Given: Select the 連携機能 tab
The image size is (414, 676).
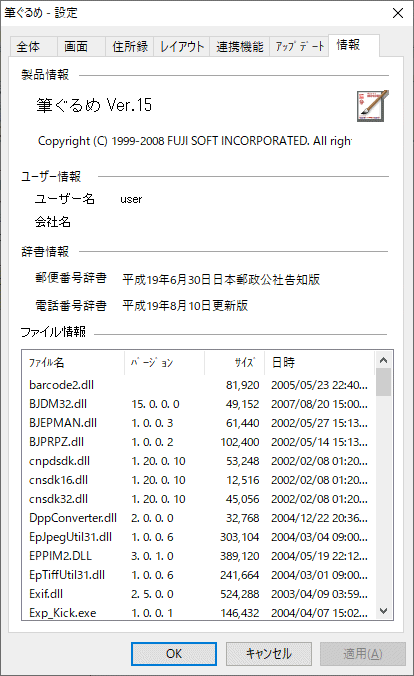Looking at the screenshot, I should pyautogui.click(x=240, y=46).
